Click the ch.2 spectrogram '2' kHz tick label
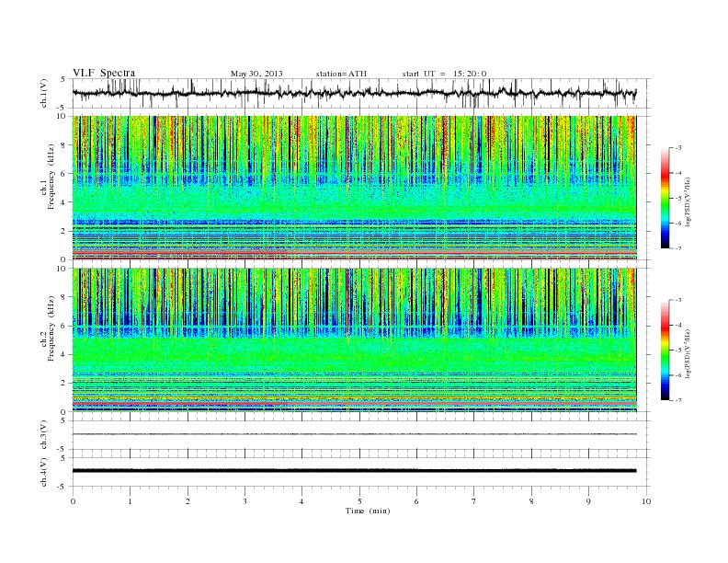Screen dimensions: 728x563 (x=63, y=384)
